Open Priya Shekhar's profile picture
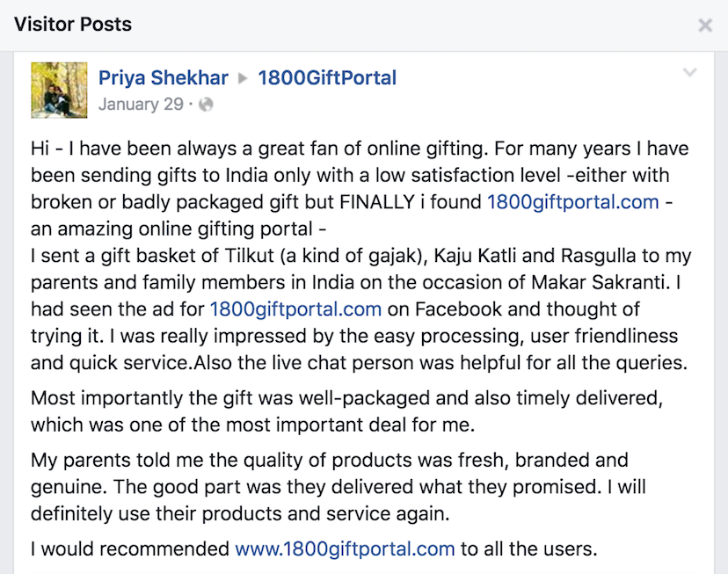Viewport: 728px width, 574px height. tap(59, 90)
